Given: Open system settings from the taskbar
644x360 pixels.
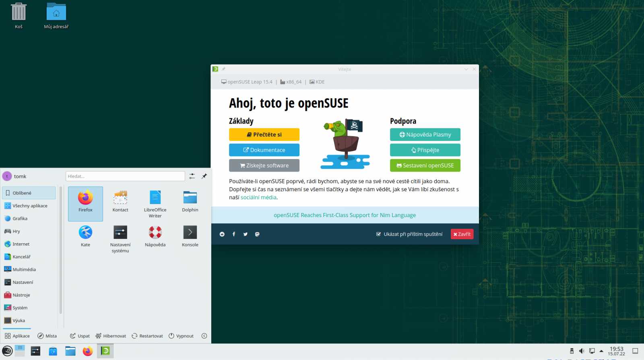Looking at the screenshot, I should point(35,351).
